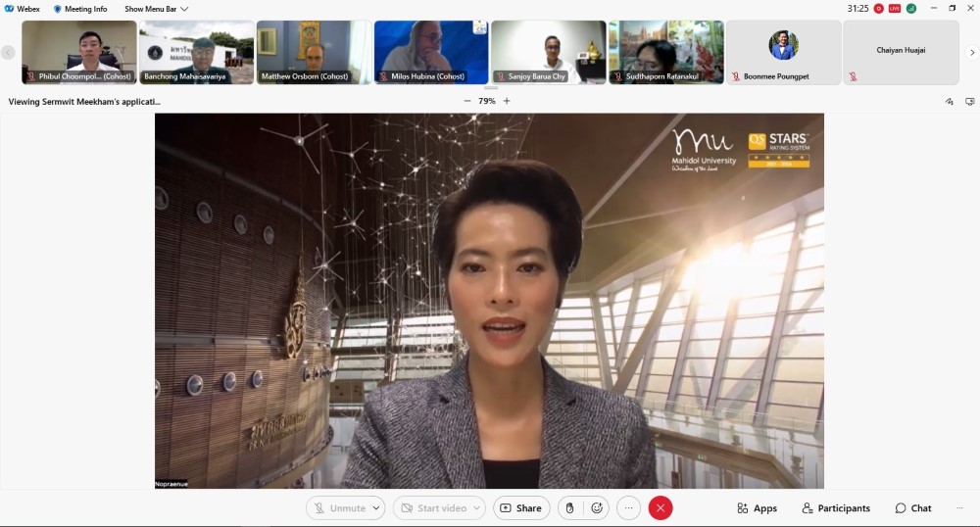Toggle the Start video button
Screen dimensions: 980x527
(432, 508)
